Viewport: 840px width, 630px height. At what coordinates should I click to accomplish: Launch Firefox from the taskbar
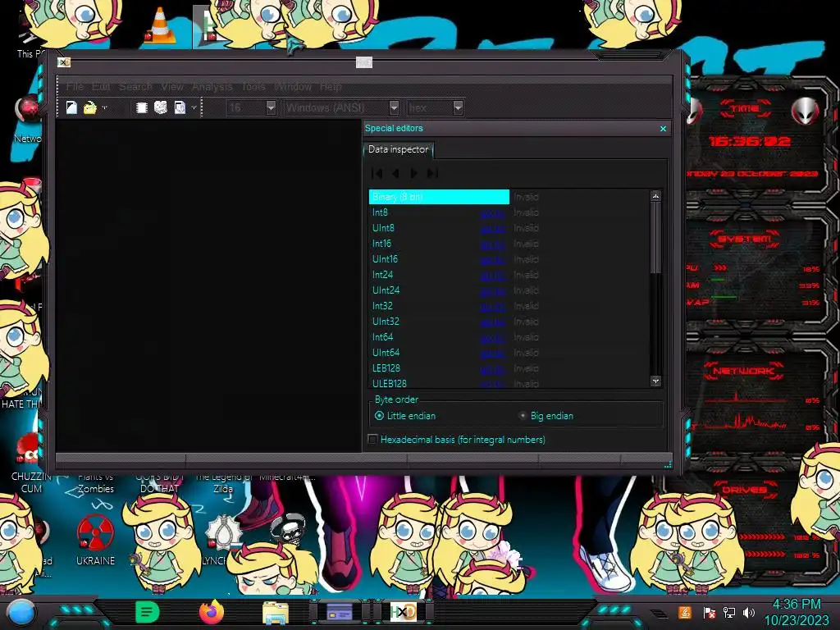(211, 612)
